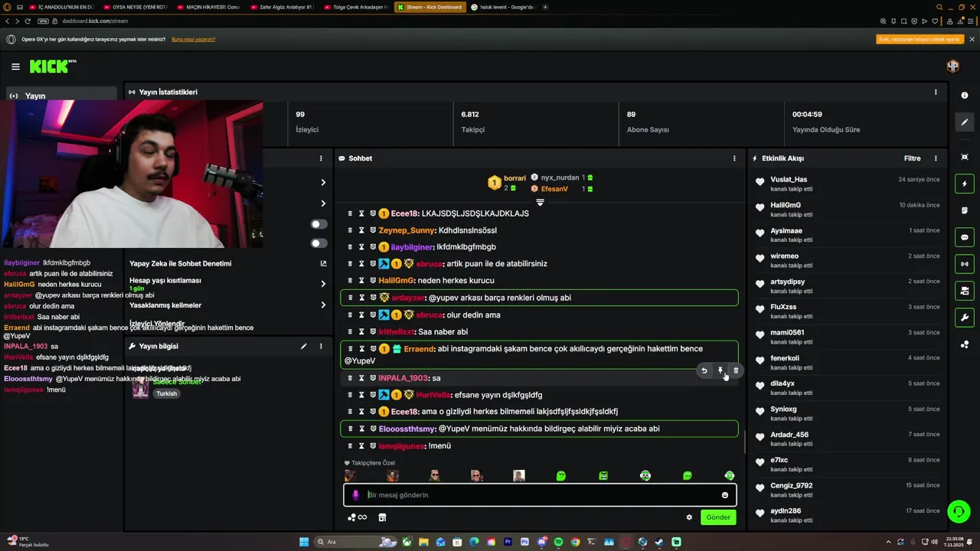Expand the Yasaklanmış kelimeler row

pos(229,305)
